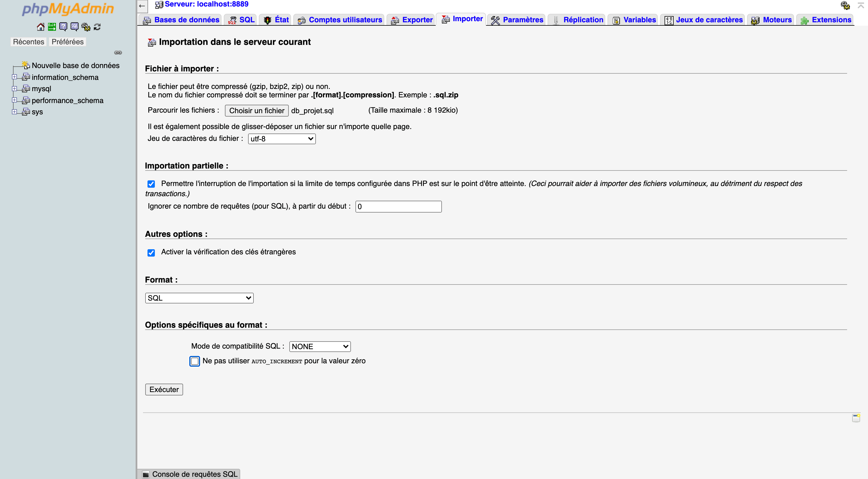Click the Moteurs tab icon

(755, 20)
